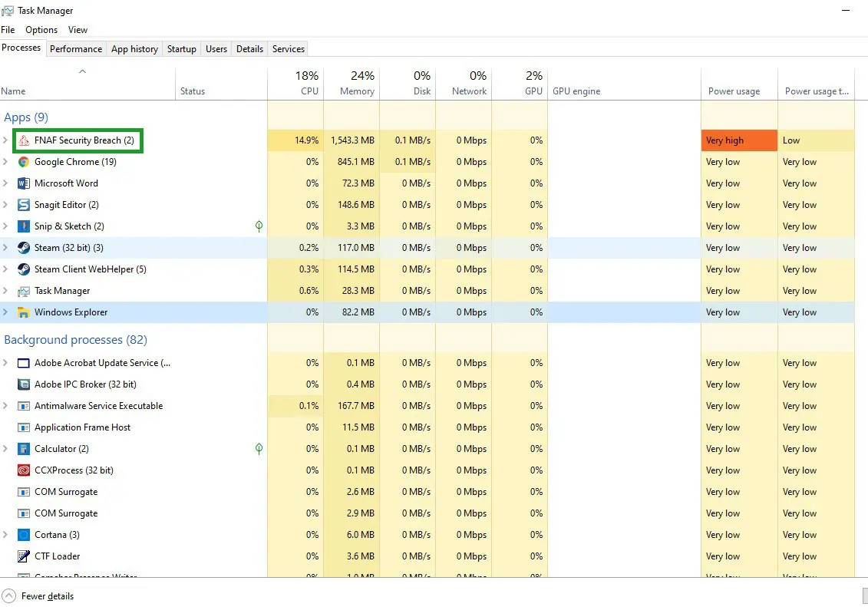This screenshot has height=607, width=868.
Task: Click the Application Frame Host icon
Action: (23, 427)
